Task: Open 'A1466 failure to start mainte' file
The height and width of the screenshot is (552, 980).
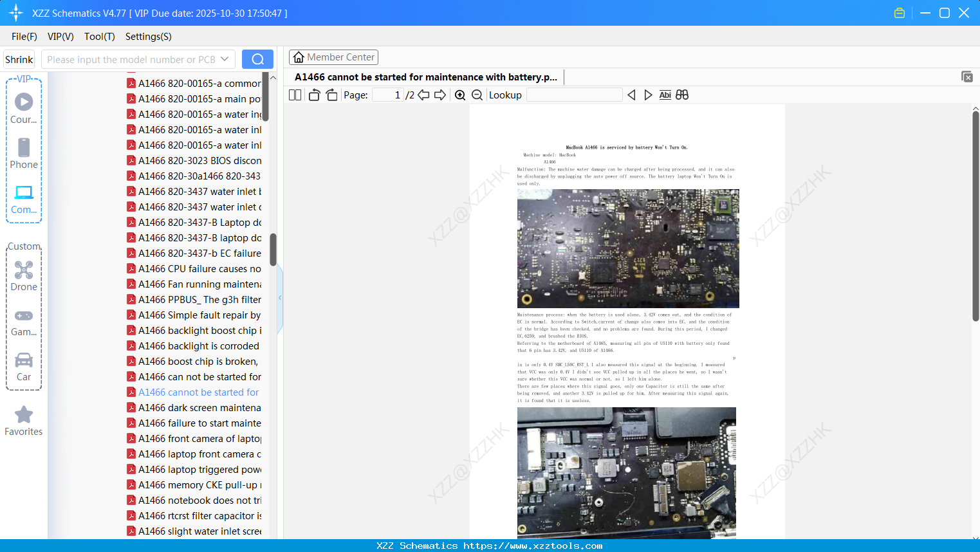Action: pyautogui.click(x=194, y=423)
